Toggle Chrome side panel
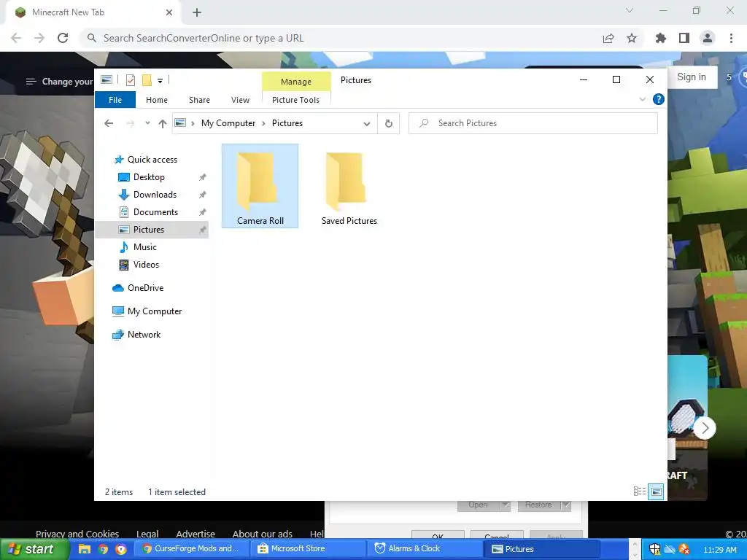This screenshot has height=560, width=747. click(684, 38)
